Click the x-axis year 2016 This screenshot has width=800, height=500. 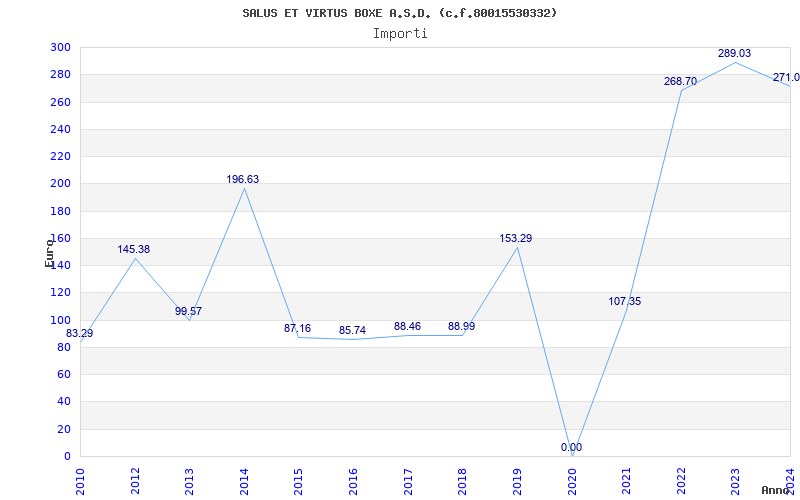(353, 481)
